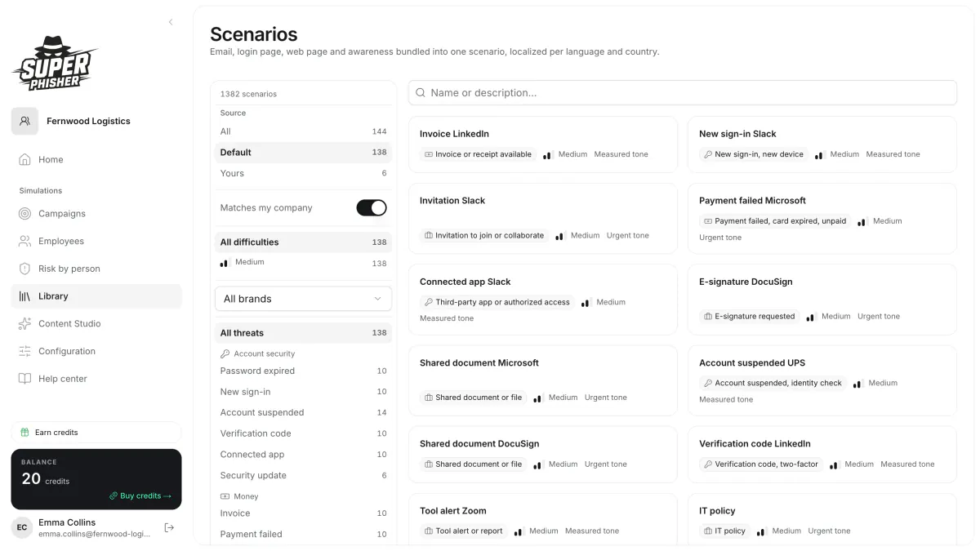The image size is (980, 551).
Task: Open the Invoice LinkedIn scenario card
Action: (543, 144)
